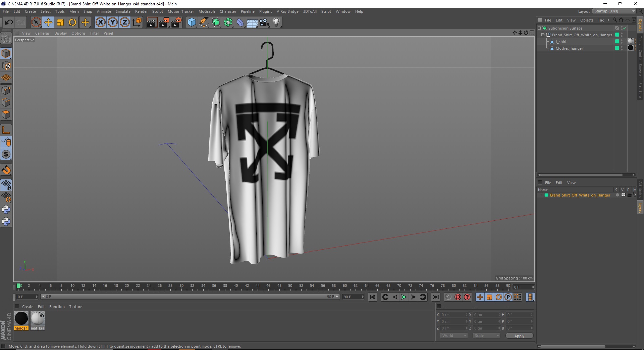Toggle Enable Snap magnet icon
Image resolution: width=644 pixels, height=350 pixels.
tap(6, 170)
